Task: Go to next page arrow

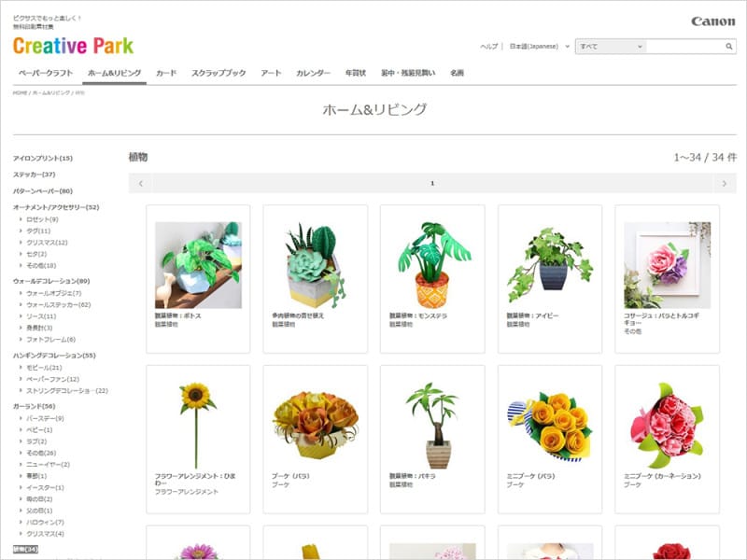Action: [724, 183]
